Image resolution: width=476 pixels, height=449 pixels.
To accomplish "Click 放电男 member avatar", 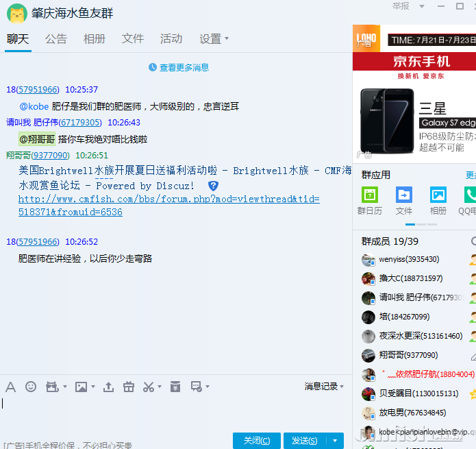I will [x=368, y=413].
